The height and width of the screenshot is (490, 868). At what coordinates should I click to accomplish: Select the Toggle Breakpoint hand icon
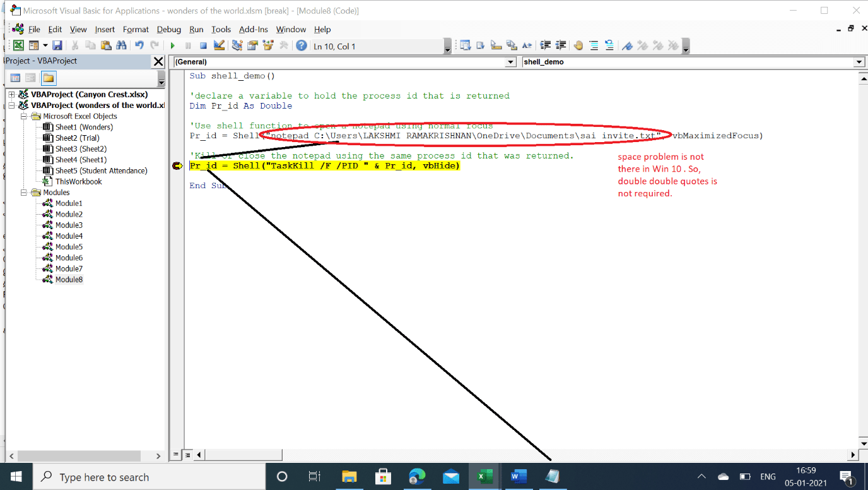click(x=578, y=45)
